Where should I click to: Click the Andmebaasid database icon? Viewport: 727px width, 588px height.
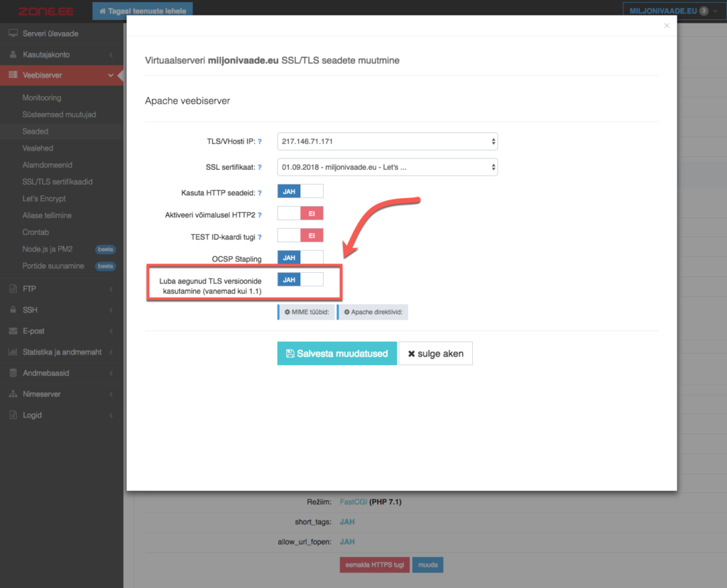point(13,373)
